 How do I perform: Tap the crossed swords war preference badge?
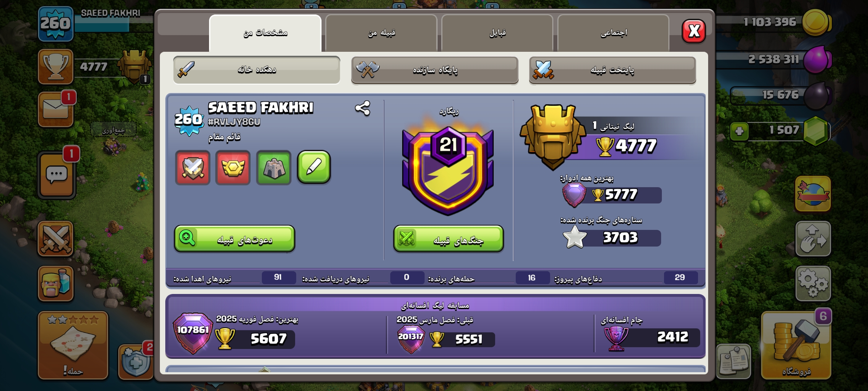193,168
